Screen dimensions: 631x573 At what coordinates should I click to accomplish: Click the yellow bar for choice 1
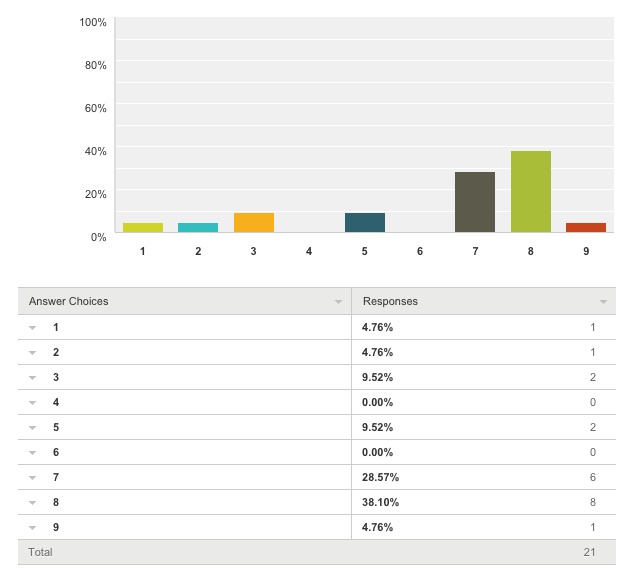point(143,227)
